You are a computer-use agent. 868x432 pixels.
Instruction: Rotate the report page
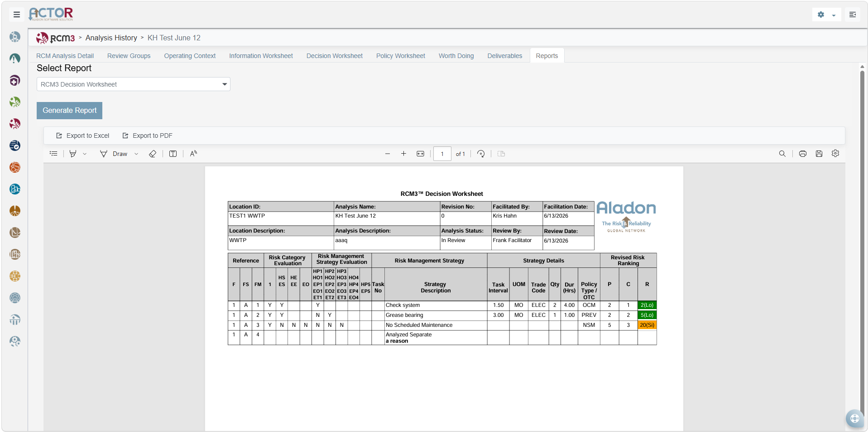[x=481, y=154]
